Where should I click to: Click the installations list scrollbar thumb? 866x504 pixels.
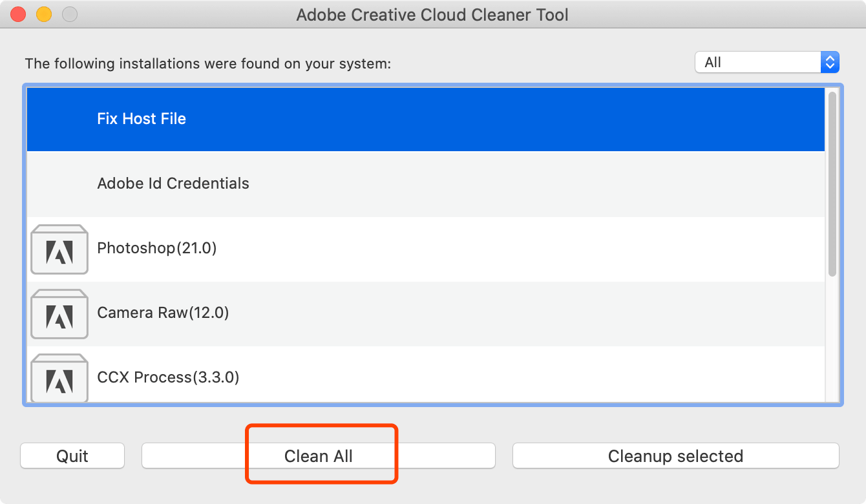coord(832,184)
